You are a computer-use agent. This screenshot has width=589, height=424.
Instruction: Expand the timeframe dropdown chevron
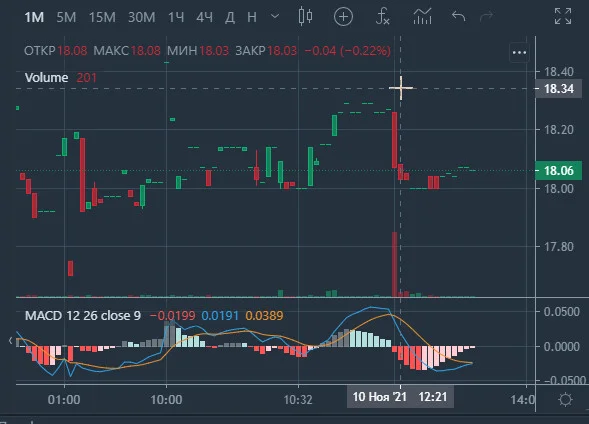[275, 17]
